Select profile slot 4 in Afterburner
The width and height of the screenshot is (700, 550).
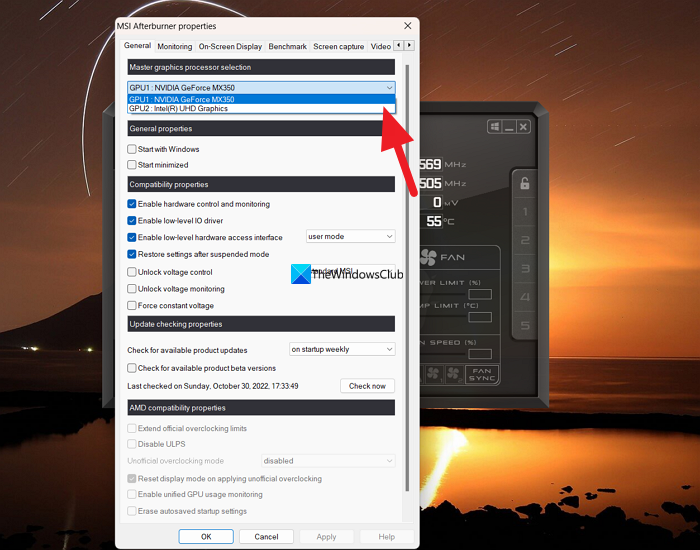[525, 297]
